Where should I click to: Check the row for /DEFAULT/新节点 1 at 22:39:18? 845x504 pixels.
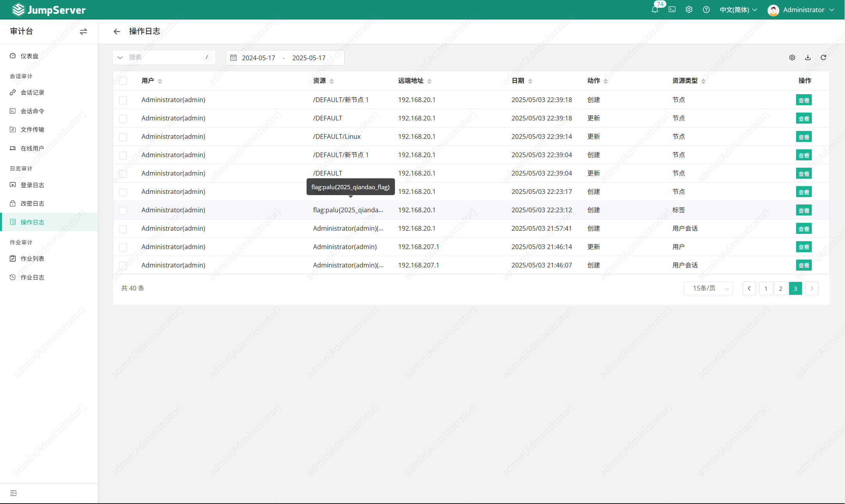123,100
